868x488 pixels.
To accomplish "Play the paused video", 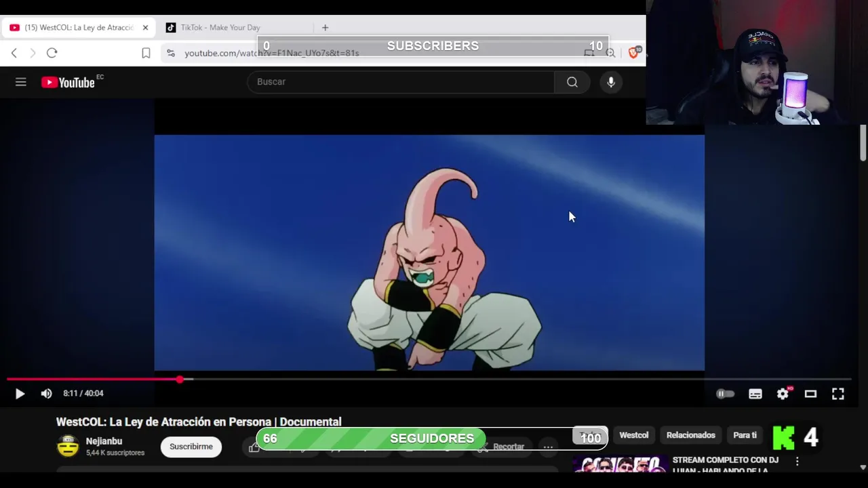I will (x=20, y=394).
